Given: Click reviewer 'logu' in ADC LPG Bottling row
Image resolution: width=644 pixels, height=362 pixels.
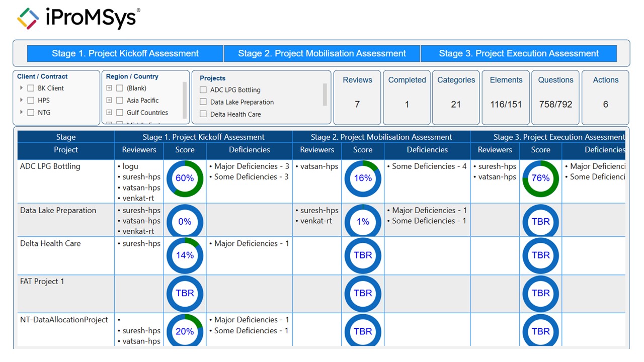Looking at the screenshot, I should (x=130, y=166).
